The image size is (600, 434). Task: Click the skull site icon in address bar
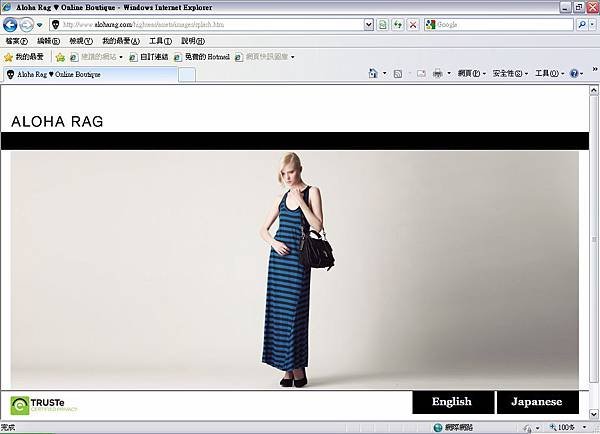pos(55,24)
